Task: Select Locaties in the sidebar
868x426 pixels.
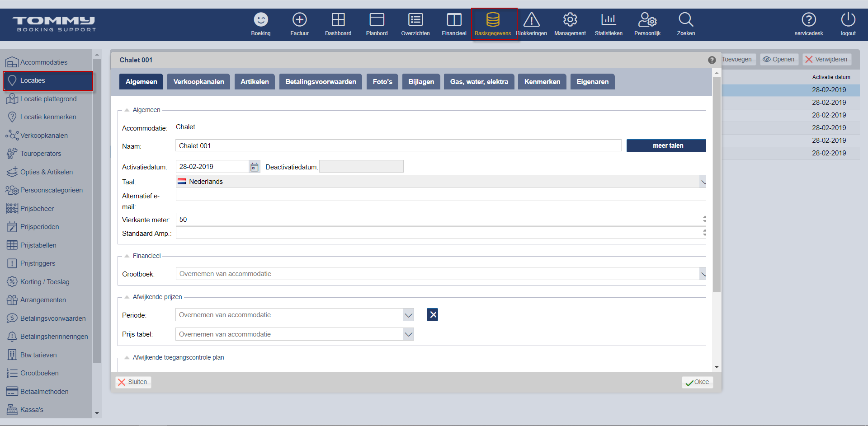Action: coord(48,80)
